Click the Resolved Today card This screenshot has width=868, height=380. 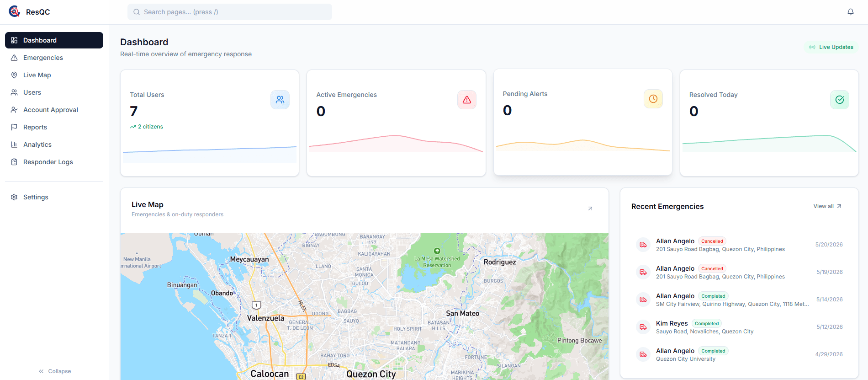tap(769, 123)
